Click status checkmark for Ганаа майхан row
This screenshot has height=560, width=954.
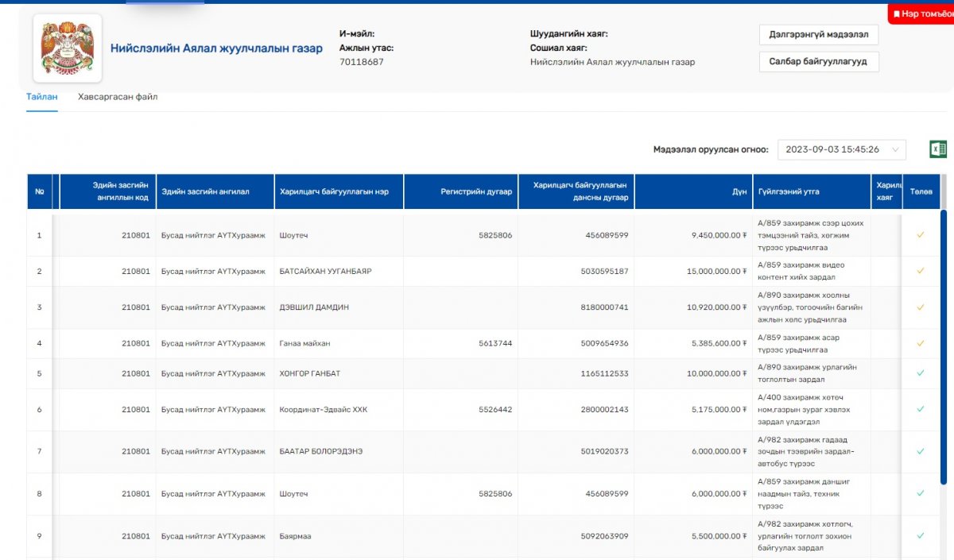921,343
